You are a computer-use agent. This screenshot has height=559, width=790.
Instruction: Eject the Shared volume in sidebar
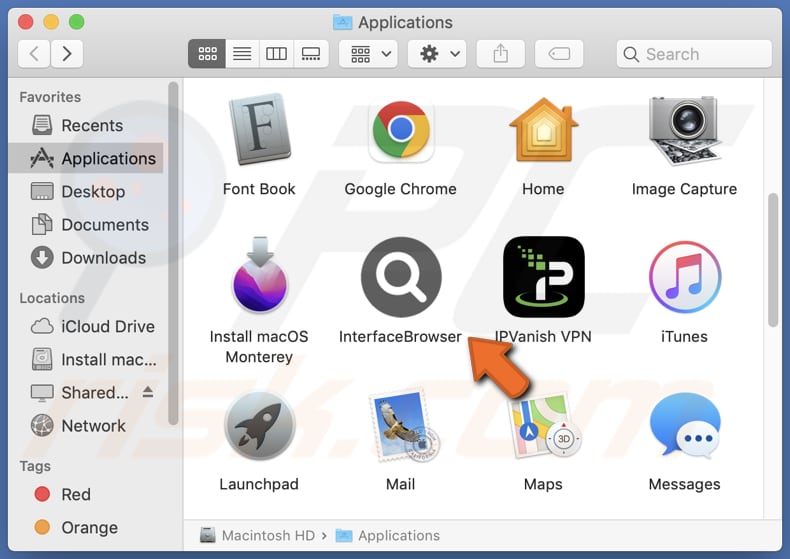tap(148, 392)
